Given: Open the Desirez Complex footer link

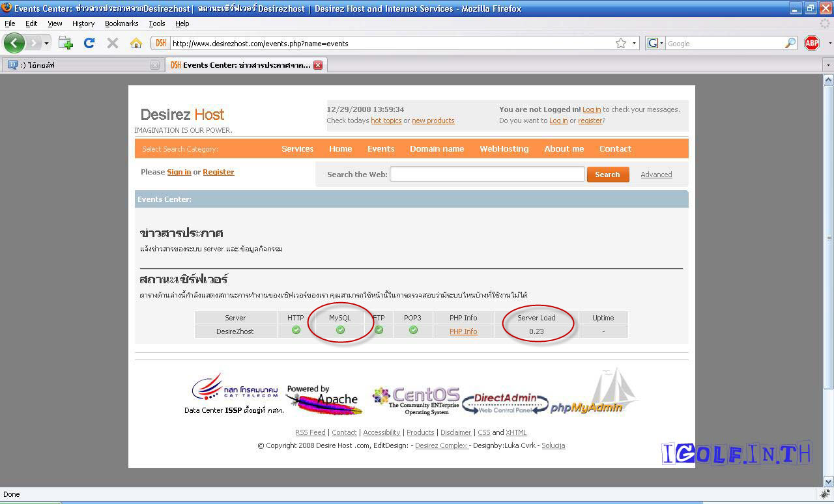Looking at the screenshot, I should 442,445.
